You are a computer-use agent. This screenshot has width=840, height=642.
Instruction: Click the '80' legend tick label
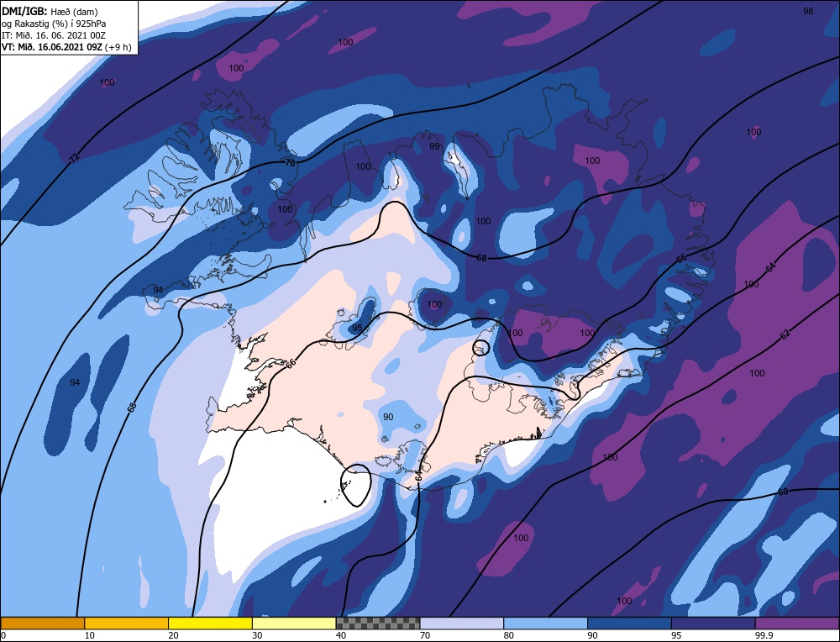[508, 635]
